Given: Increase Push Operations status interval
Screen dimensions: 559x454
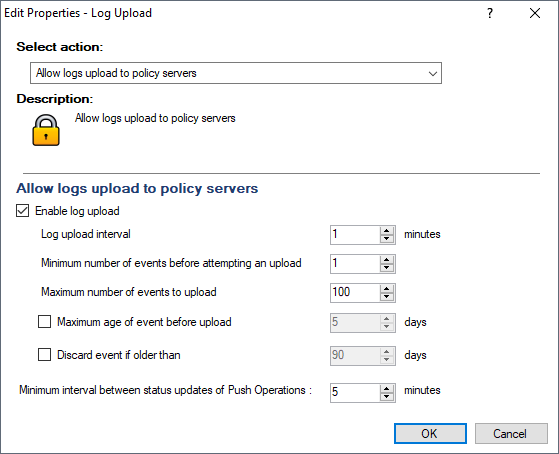Looking at the screenshot, I should 387,388.
